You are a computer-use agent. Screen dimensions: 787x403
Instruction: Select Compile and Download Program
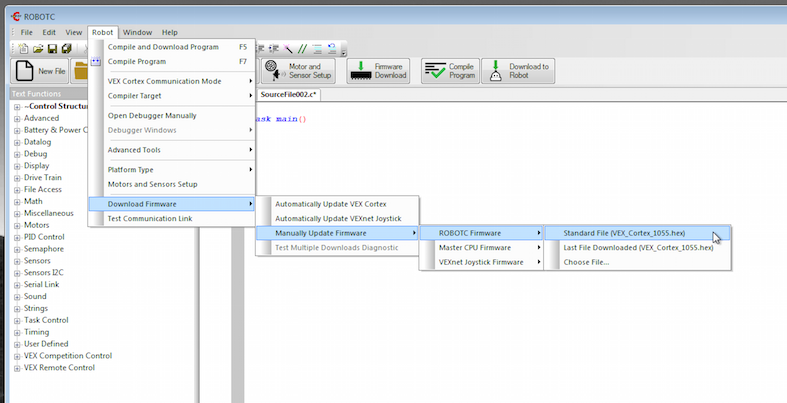(172, 47)
